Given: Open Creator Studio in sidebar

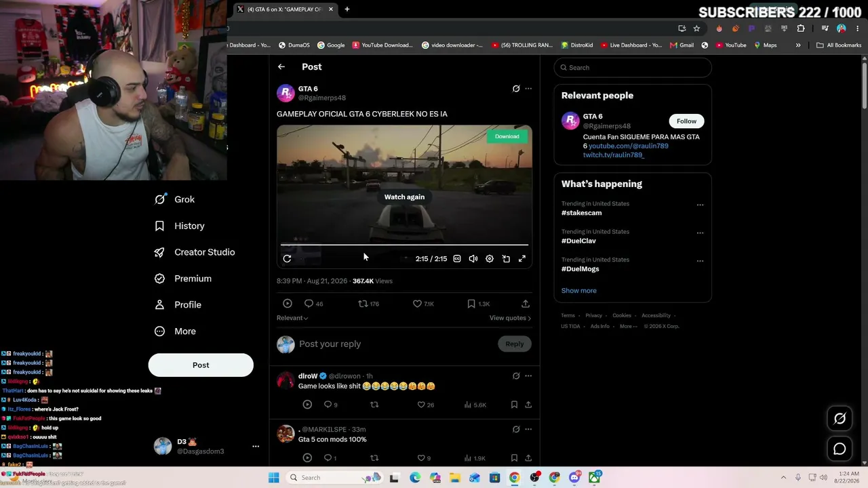Looking at the screenshot, I should coord(195,252).
